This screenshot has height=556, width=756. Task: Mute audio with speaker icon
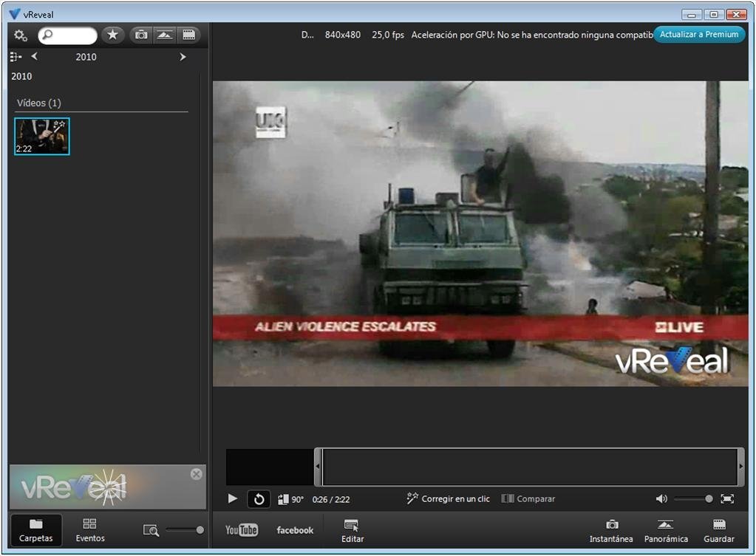tap(661, 498)
